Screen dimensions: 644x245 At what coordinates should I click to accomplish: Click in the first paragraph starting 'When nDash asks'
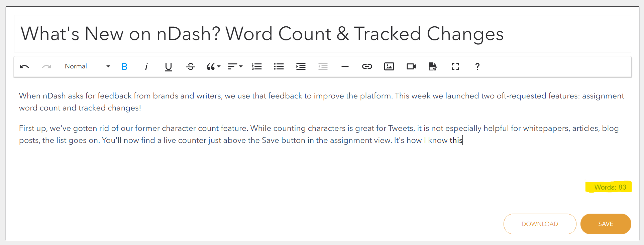(321, 102)
